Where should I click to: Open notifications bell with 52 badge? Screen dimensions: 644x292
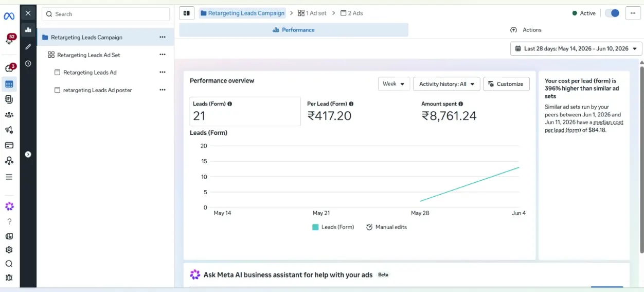tap(10, 39)
